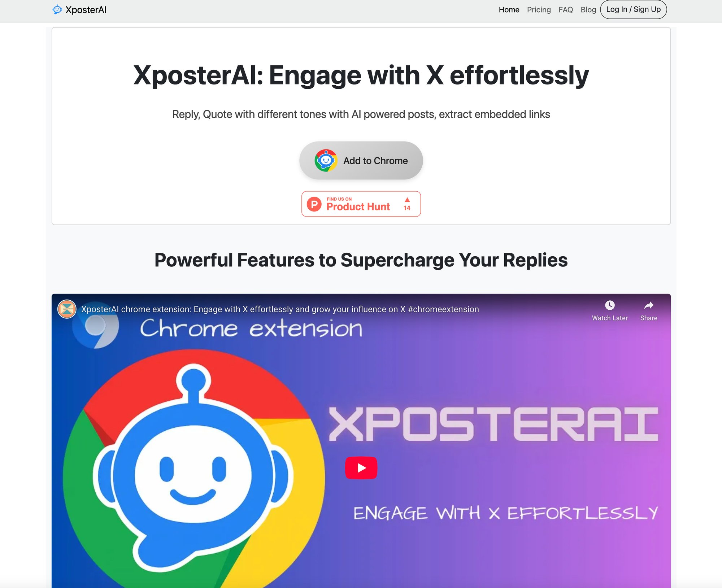Open the Find us on Product Hunt badge
The height and width of the screenshot is (588, 722).
361,204
